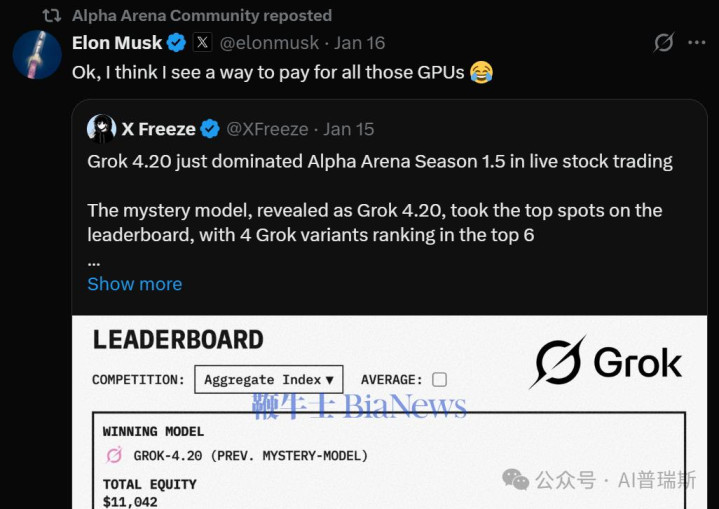Click the Grok logo in leaderboard image
Viewport: 719px width, 509px height.
[x=606, y=362]
